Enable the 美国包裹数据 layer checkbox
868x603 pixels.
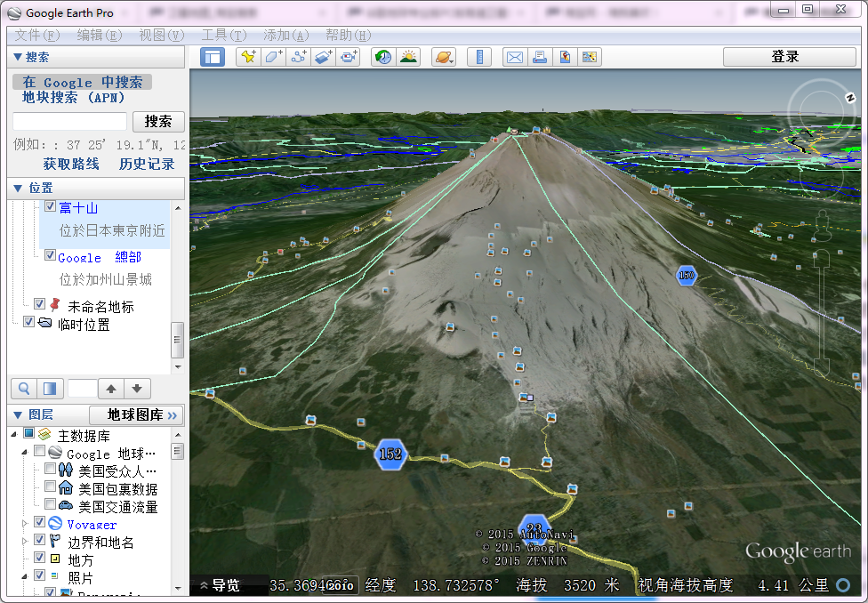pyautogui.click(x=50, y=486)
